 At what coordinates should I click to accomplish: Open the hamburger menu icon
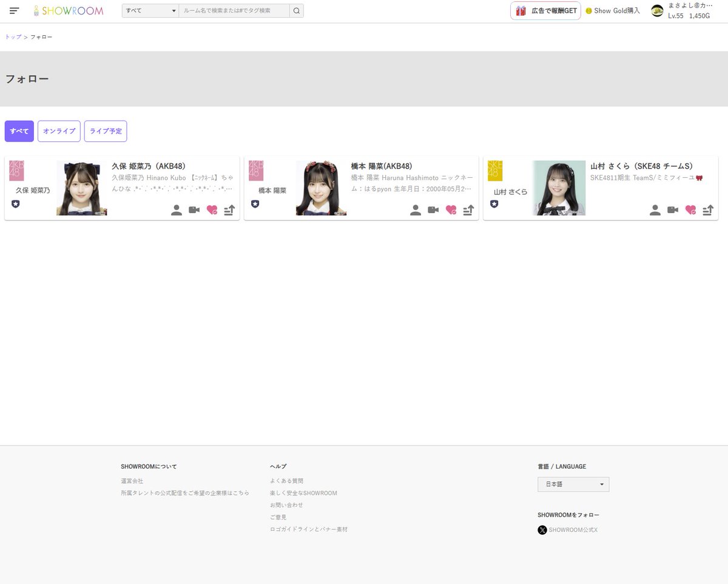(x=14, y=11)
